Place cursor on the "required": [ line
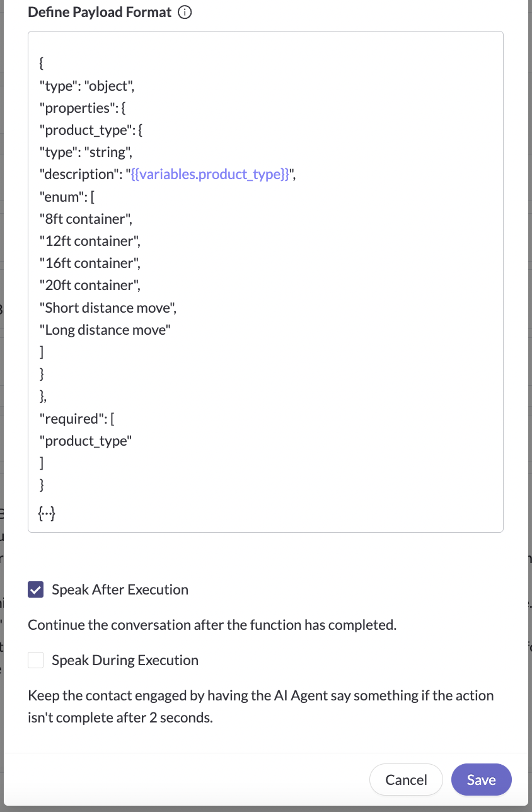 76,419
